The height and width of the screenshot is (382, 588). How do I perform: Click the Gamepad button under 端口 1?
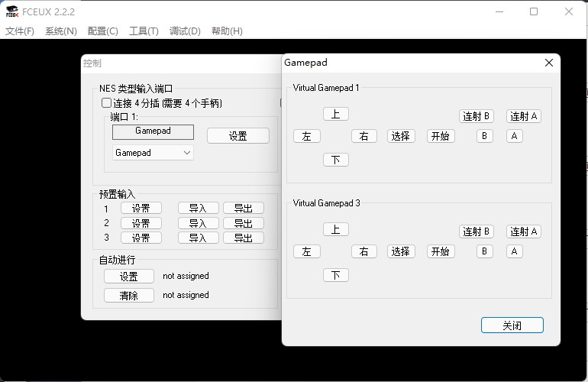click(x=153, y=131)
